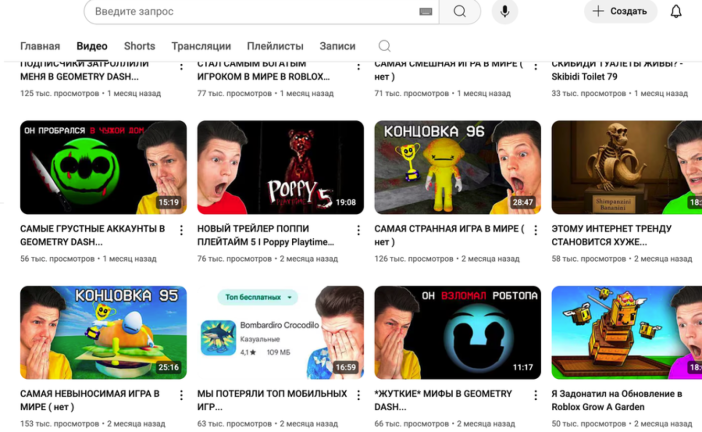Click the magnifier search button

460,11
